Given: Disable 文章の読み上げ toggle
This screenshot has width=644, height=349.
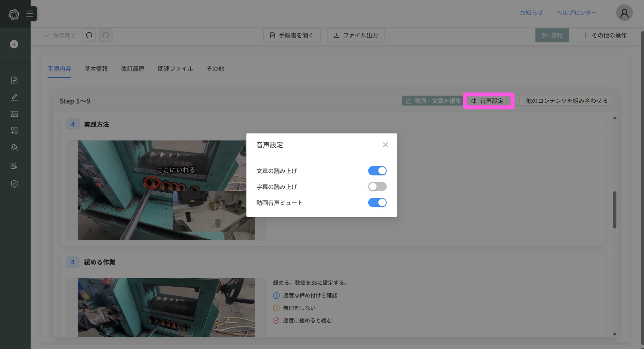Looking at the screenshot, I should click(377, 171).
